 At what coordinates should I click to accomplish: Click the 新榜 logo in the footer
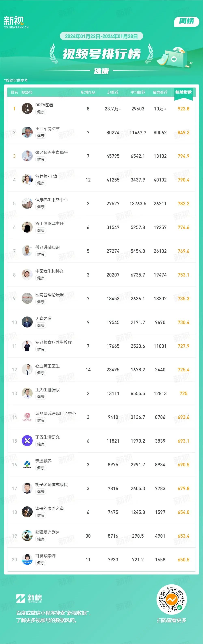(29, 598)
